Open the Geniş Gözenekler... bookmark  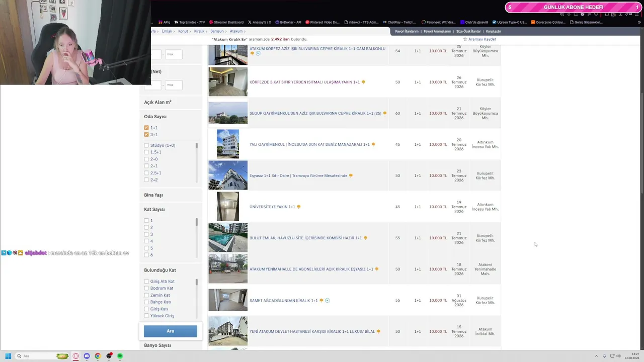586,22
